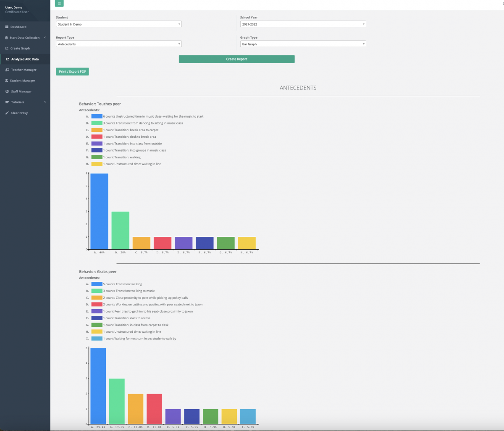Click the Create Report button
Viewport: 504px width, 431px height.
click(236, 59)
